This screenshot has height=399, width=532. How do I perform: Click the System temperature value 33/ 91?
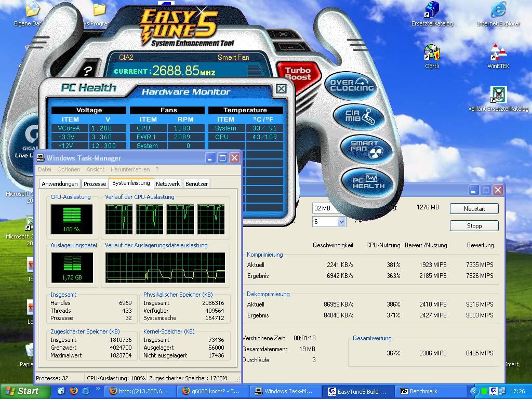264,128
